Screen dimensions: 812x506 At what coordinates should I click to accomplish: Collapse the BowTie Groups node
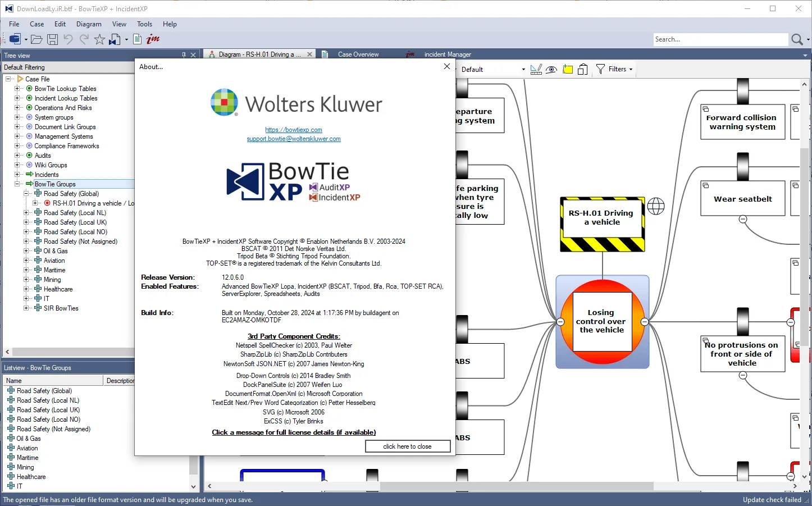17,184
